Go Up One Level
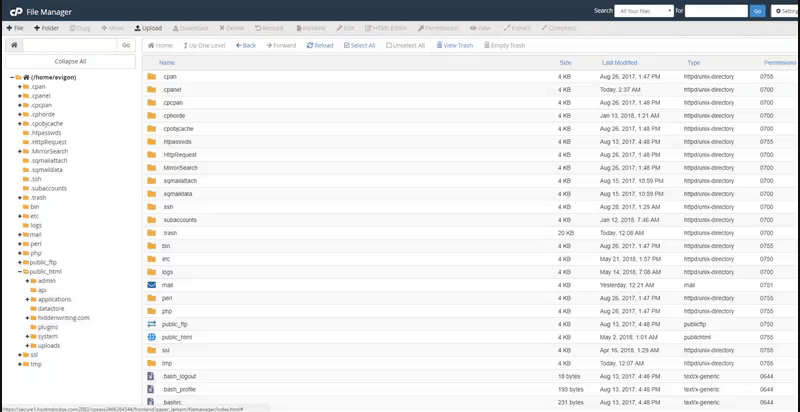The image size is (800, 412). 204,45
